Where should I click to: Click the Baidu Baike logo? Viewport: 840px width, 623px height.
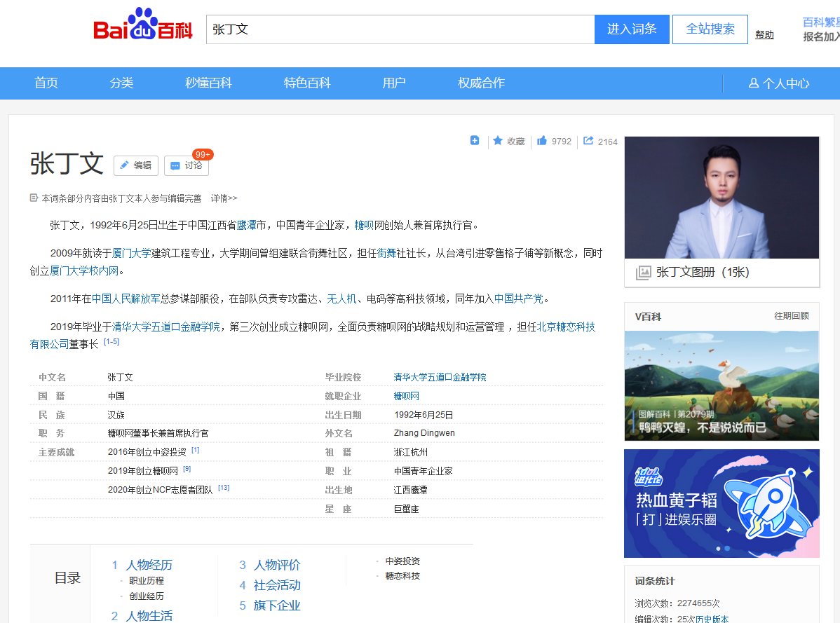pyautogui.click(x=142, y=25)
